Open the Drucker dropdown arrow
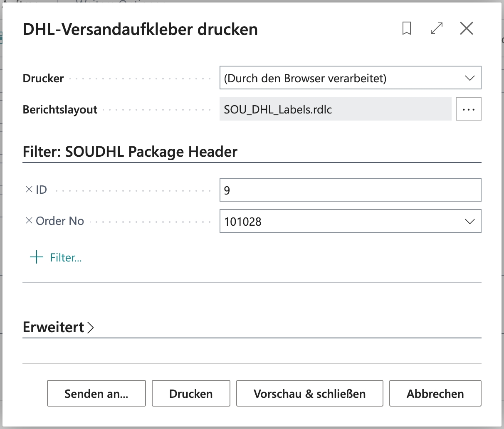The width and height of the screenshot is (504, 429). 469,78
